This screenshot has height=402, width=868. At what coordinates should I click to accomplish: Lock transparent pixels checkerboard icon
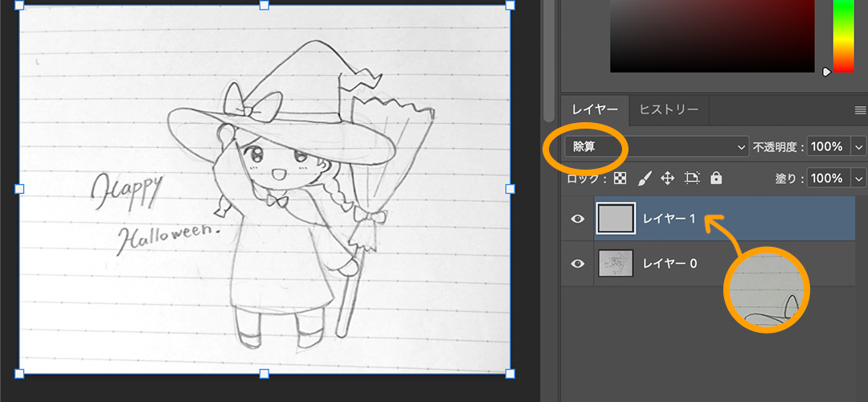[621, 178]
